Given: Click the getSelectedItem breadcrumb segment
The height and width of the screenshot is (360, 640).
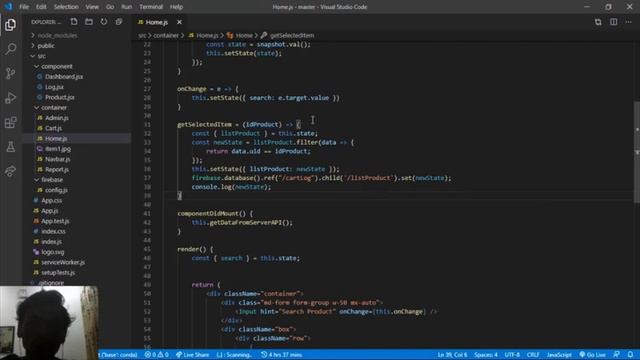Looking at the screenshot, I should click(x=292, y=36).
